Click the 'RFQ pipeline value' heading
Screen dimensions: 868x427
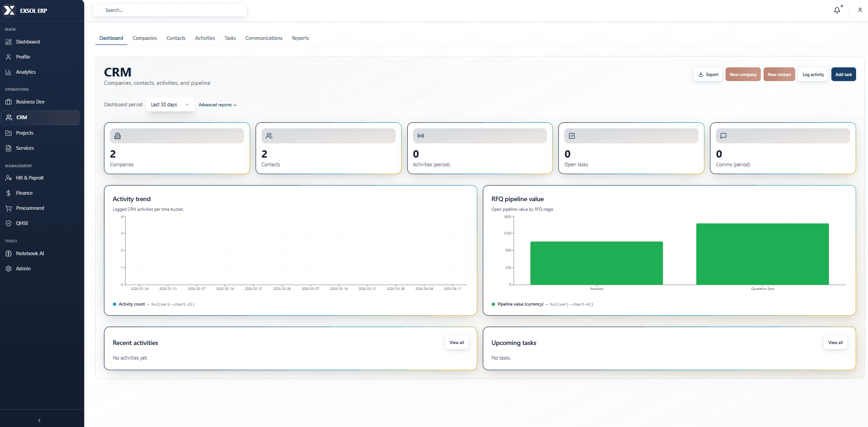[518, 199]
